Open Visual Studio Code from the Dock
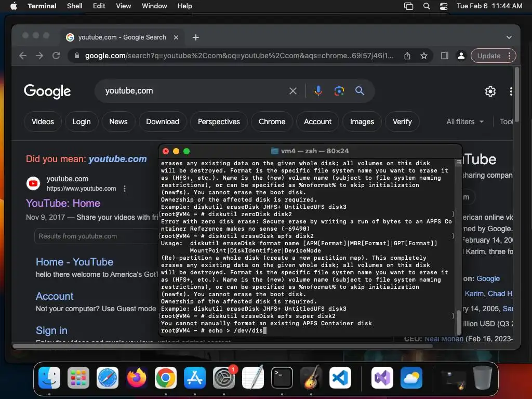 pyautogui.click(x=340, y=378)
